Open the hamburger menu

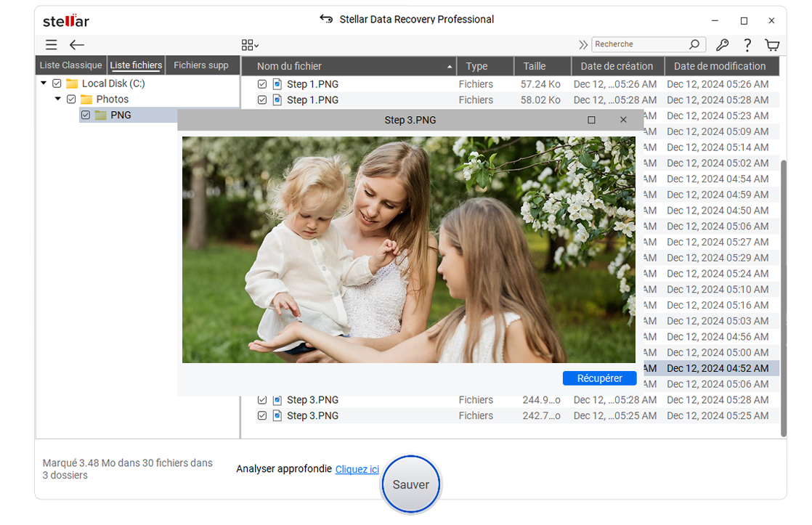51,45
